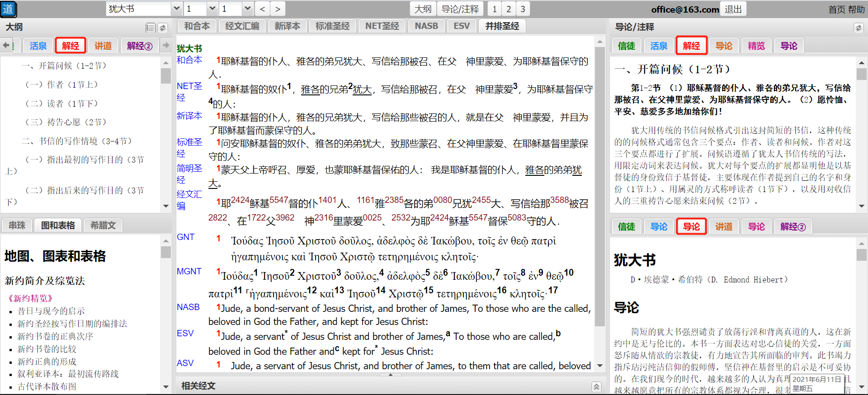Click the list view icon in 大纲 panel
This screenshot has height=395, width=868.
tap(151, 28)
